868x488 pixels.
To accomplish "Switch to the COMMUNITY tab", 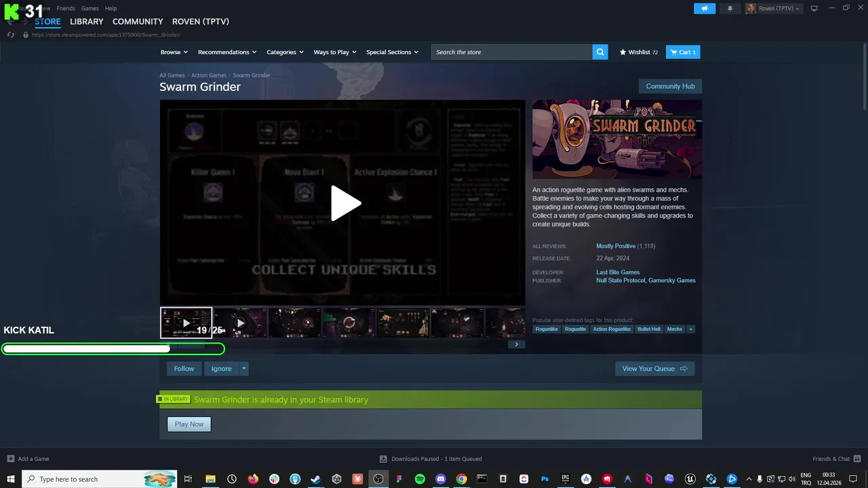I will pos(138,22).
